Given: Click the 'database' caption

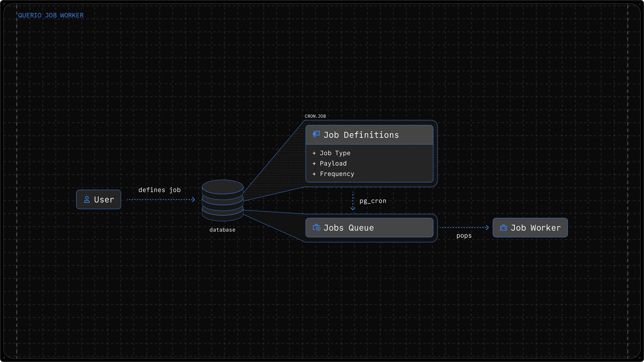Looking at the screenshot, I should pyautogui.click(x=222, y=230).
